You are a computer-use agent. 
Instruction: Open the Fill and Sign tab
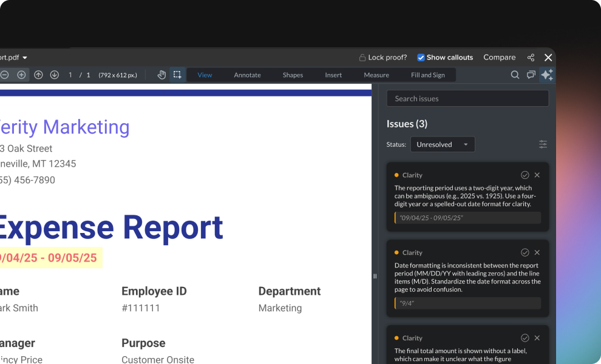click(427, 75)
